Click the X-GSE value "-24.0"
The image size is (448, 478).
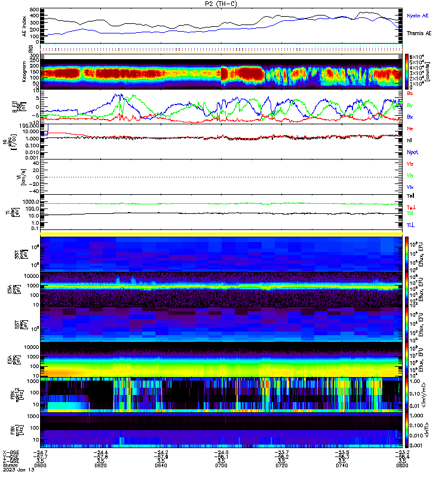click(221, 452)
